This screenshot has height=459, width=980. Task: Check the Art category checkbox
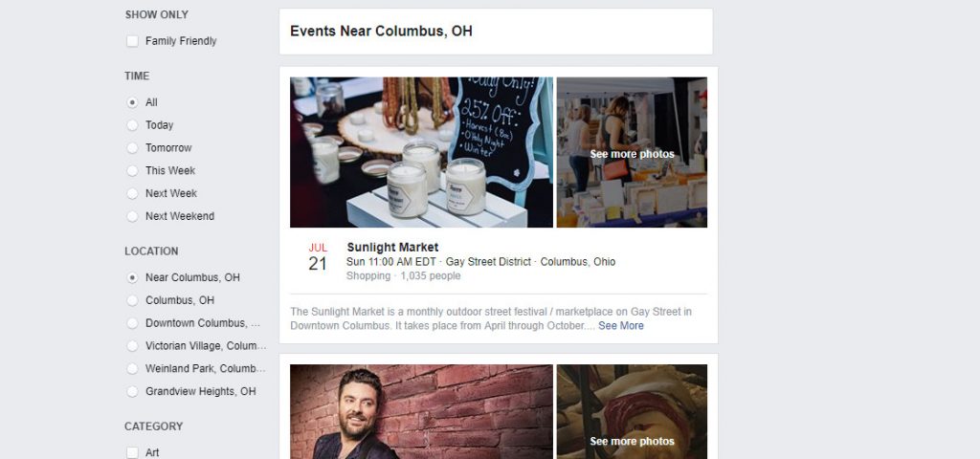(132, 452)
